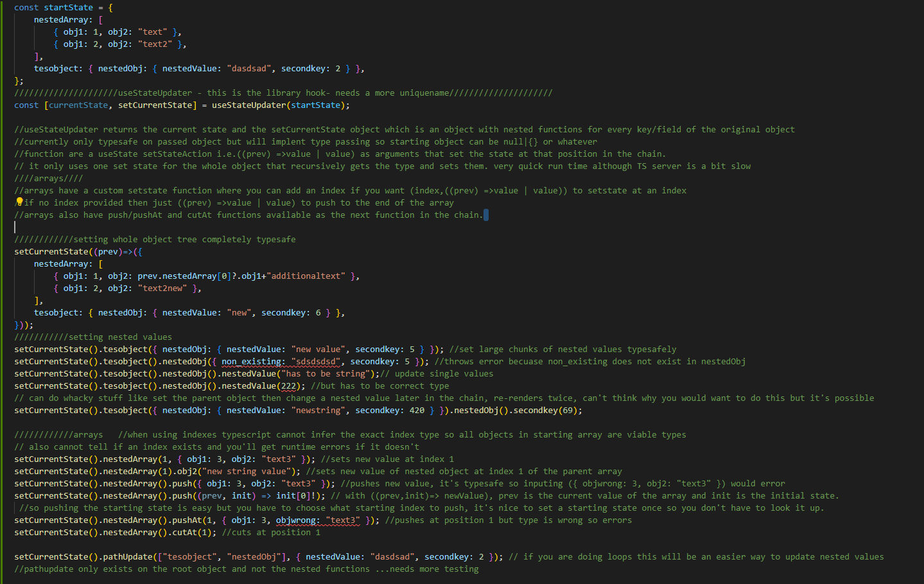Select the secondkey(69) chained call
The width and height of the screenshot is (924, 584).
(546, 410)
